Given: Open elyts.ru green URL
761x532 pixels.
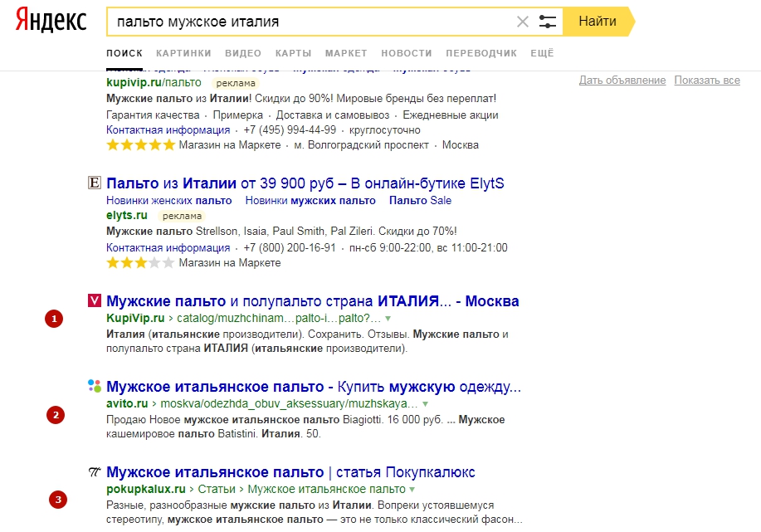Looking at the screenshot, I should [x=127, y=215].
